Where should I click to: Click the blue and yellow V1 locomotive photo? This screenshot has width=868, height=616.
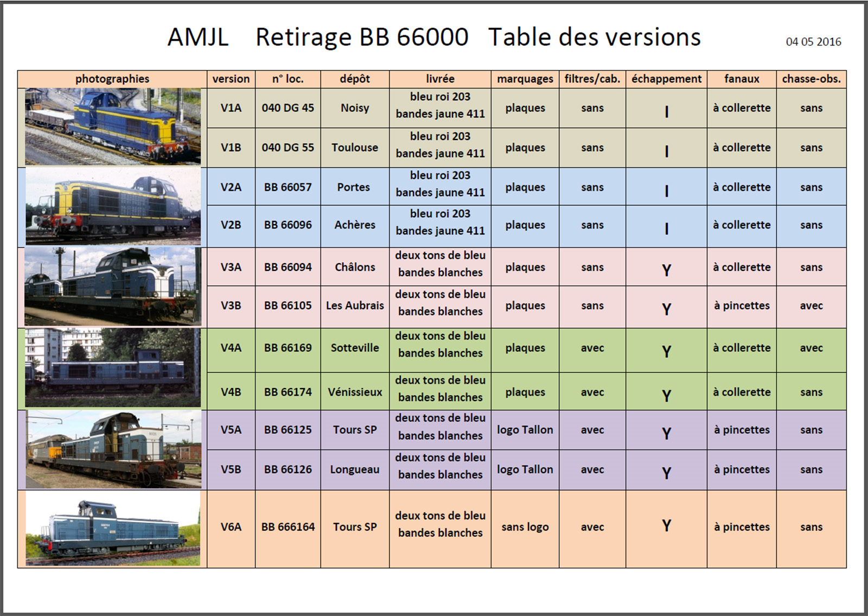[x=113, y=127]
